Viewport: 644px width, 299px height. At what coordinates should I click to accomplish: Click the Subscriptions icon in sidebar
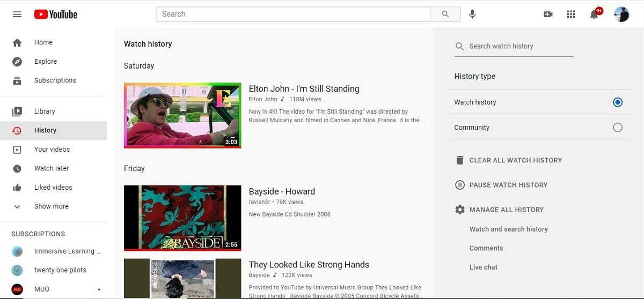coord(17,80)
